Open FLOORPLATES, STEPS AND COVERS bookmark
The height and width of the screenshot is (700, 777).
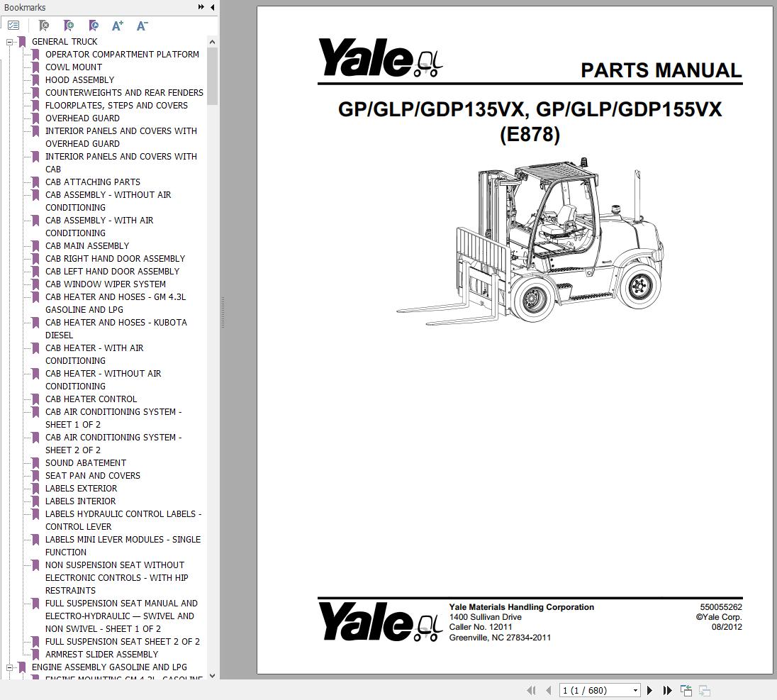(x=116, y=106)
